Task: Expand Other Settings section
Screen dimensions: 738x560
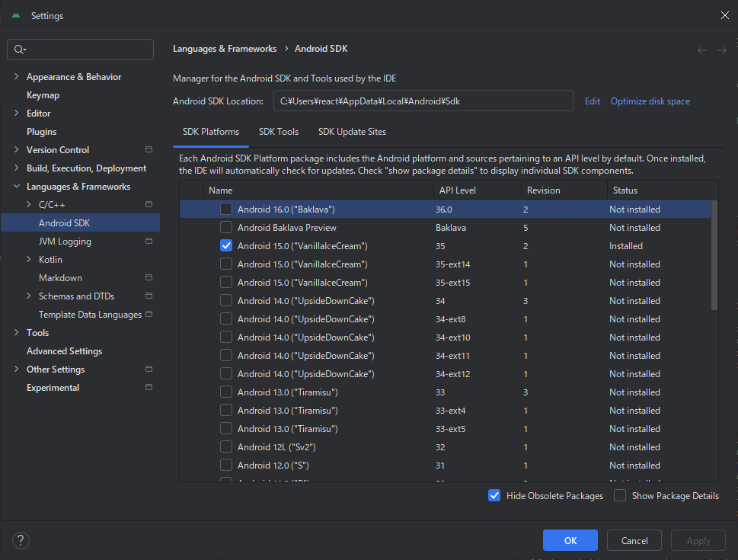Action: pyautogui.click(x=17, y=369)
